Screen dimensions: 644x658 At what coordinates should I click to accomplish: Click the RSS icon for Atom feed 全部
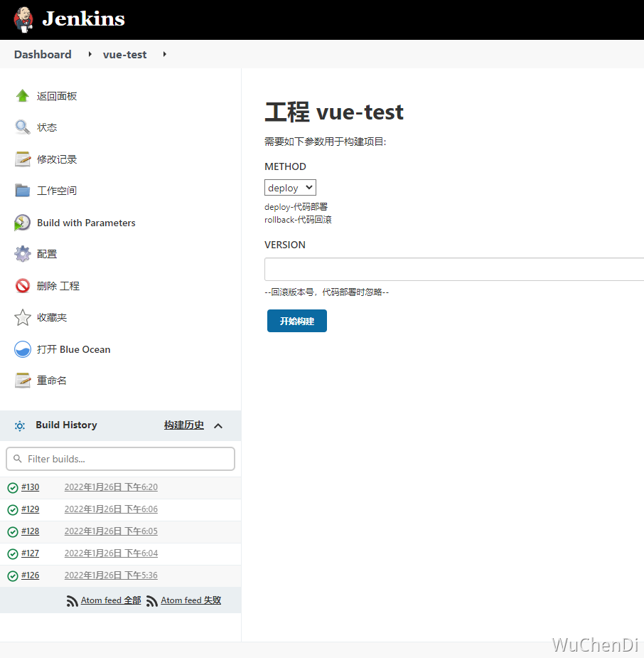click(x=72, y=601)
